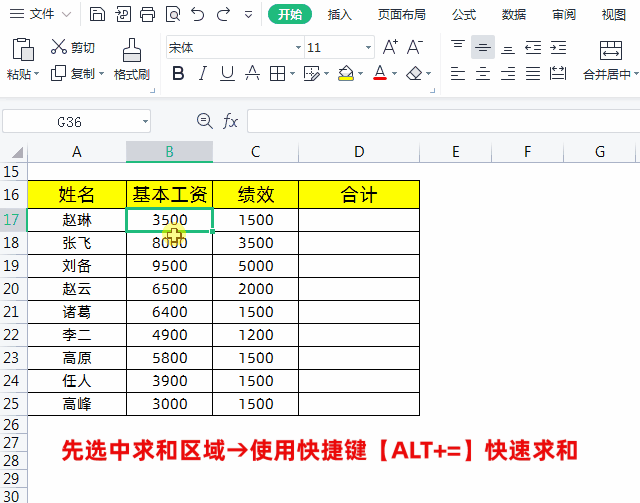Decrease font size with A- icon
640x503 pixels.
415,47
